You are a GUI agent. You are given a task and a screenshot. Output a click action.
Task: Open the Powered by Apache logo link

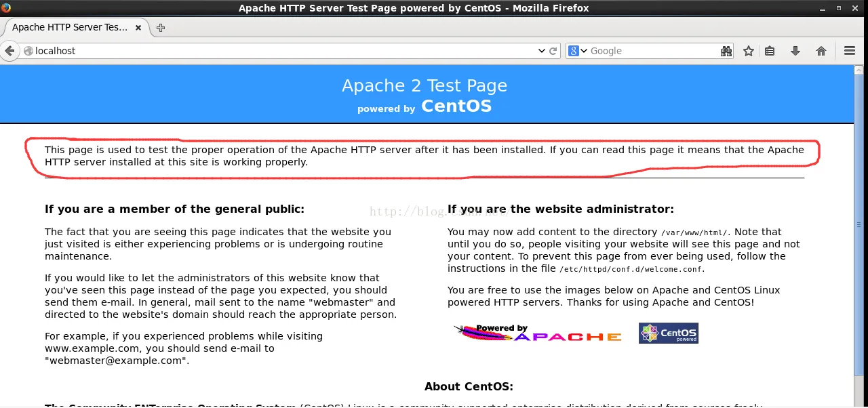coord(537,333)
